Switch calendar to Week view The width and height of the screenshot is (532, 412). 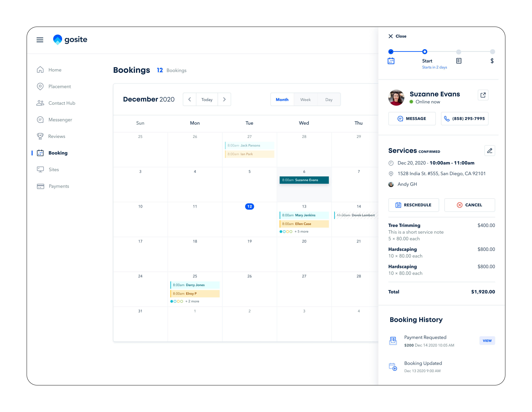[x=305, y=100]
